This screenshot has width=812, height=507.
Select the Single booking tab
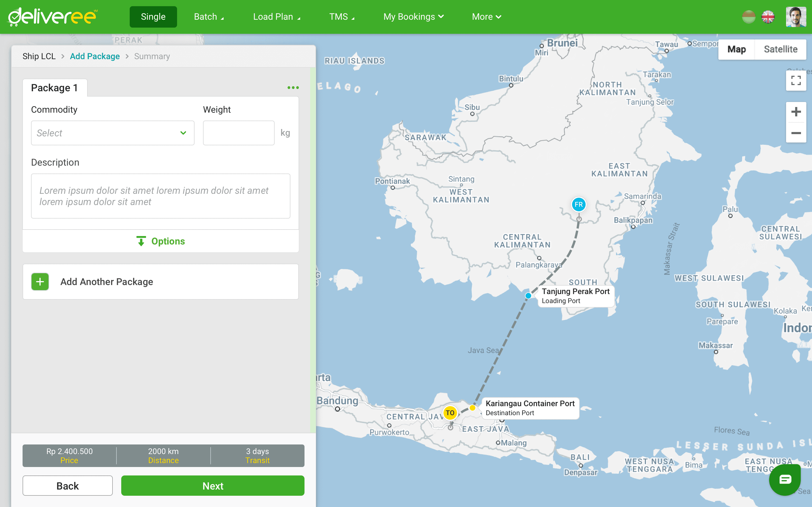(153, 17)
